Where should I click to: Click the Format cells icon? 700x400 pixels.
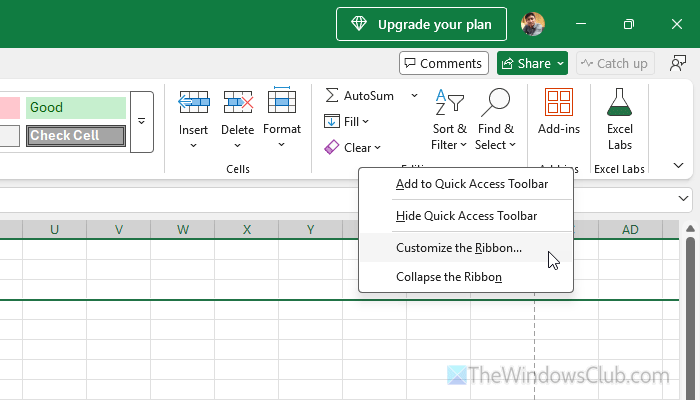click(282, 100)
